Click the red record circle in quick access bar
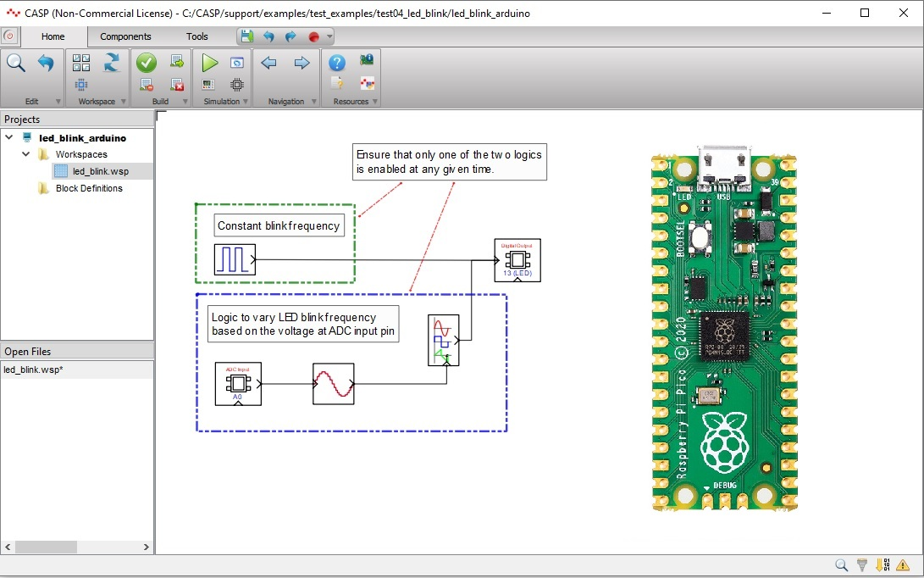 coord(313,37)
